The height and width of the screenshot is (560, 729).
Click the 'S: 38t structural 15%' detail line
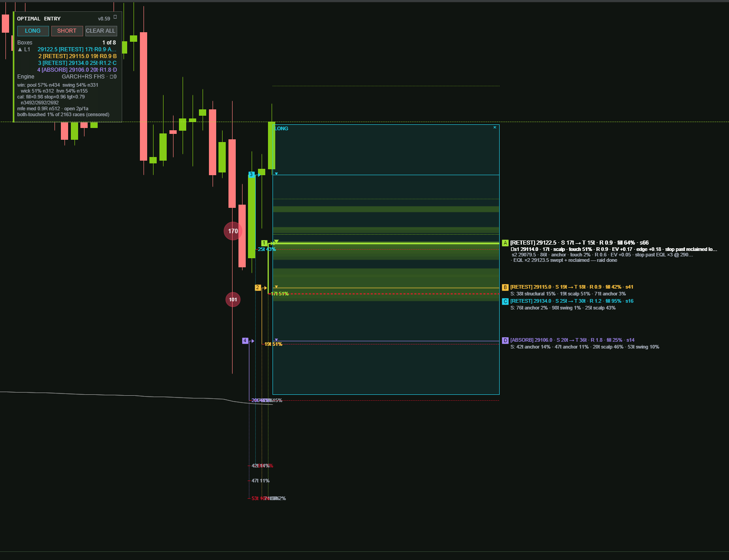pyautogui.click(x=568, y=294)
